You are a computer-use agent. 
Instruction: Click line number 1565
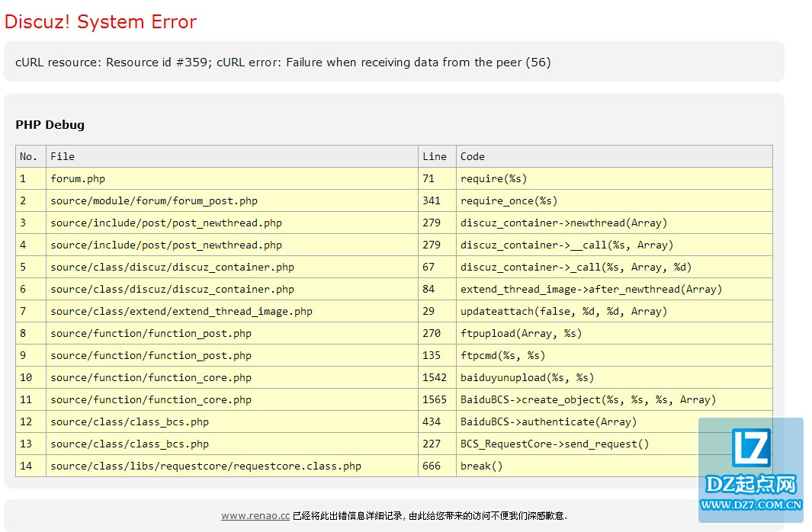pyautogui.click(x=435, y=400)
